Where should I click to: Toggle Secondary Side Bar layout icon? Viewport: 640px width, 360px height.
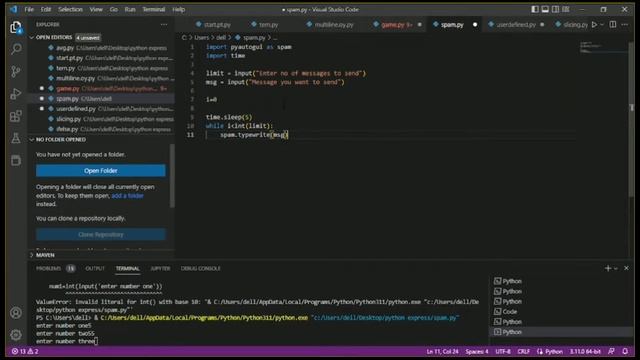point(556,9)
